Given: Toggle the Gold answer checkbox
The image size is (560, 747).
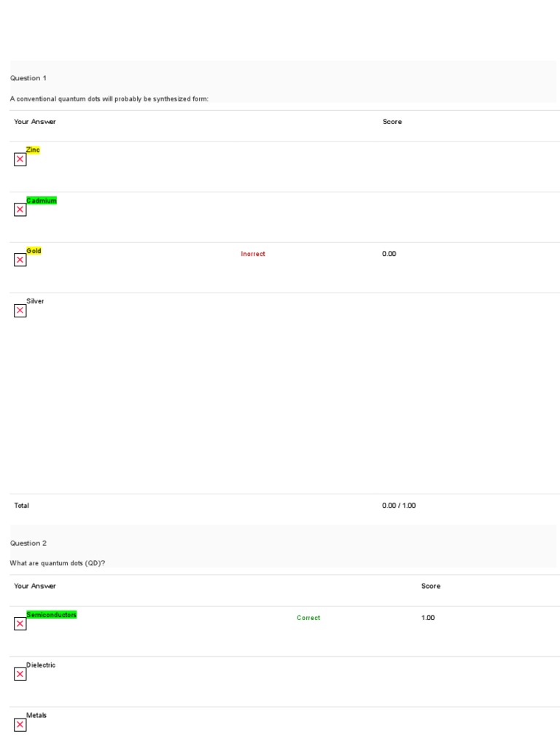Looking at the screenshot, I should pyautogui.click(x=20, y=260).
